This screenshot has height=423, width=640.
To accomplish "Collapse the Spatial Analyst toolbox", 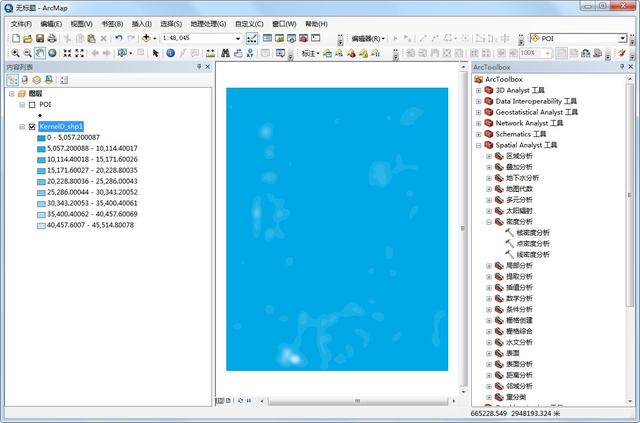I will [477, 145].
